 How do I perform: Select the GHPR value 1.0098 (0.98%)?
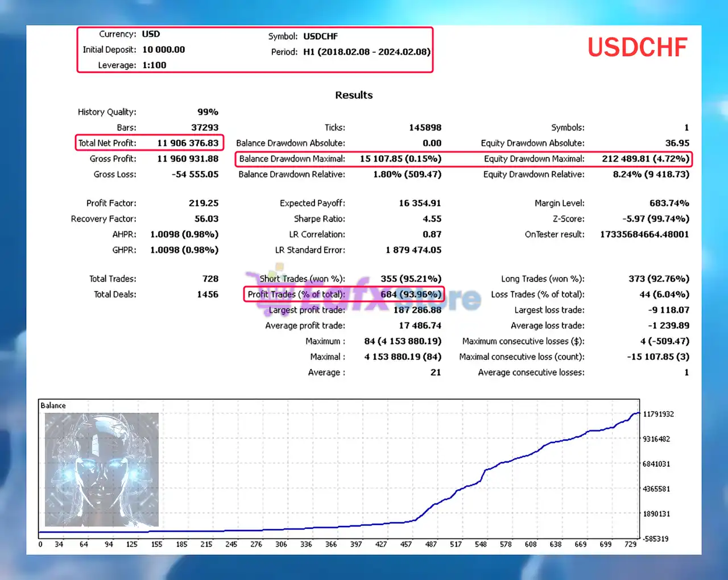(184, 250)
